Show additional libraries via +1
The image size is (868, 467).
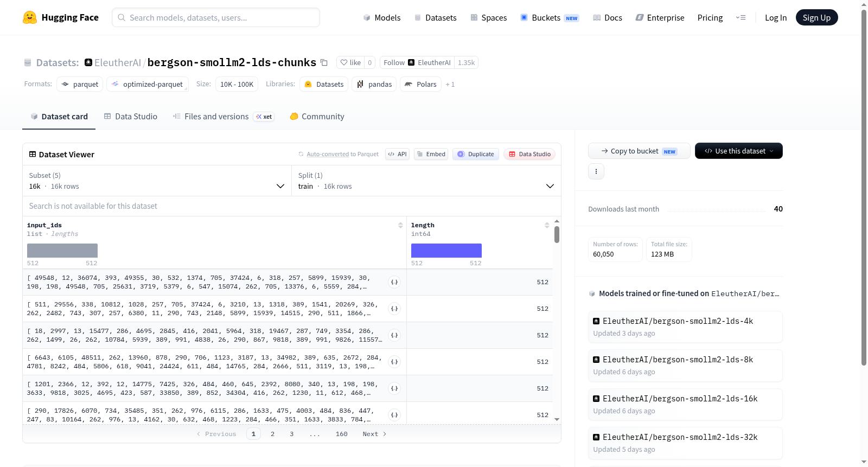click(x=450, y=84)
